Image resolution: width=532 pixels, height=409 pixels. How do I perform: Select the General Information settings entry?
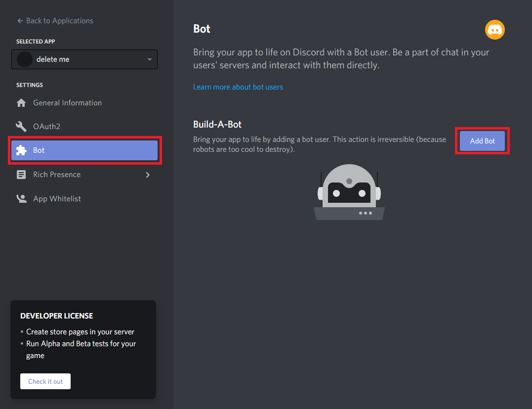click(67, 102)
